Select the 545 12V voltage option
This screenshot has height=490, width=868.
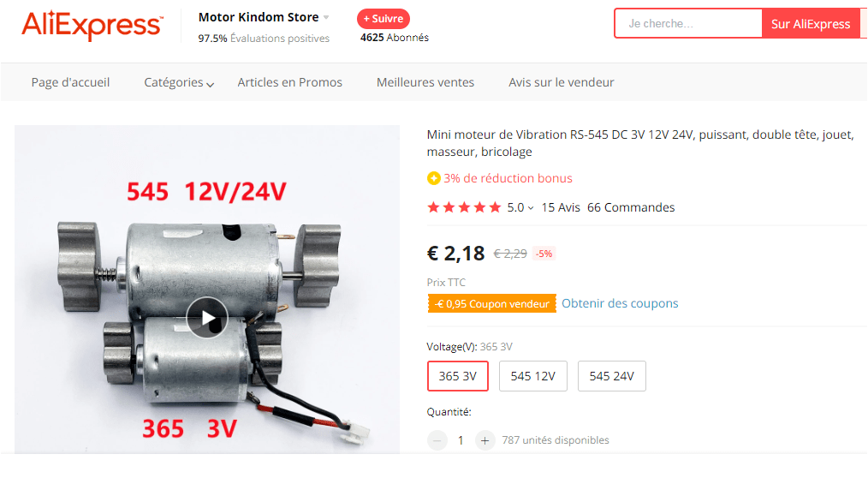coord(533,376)
